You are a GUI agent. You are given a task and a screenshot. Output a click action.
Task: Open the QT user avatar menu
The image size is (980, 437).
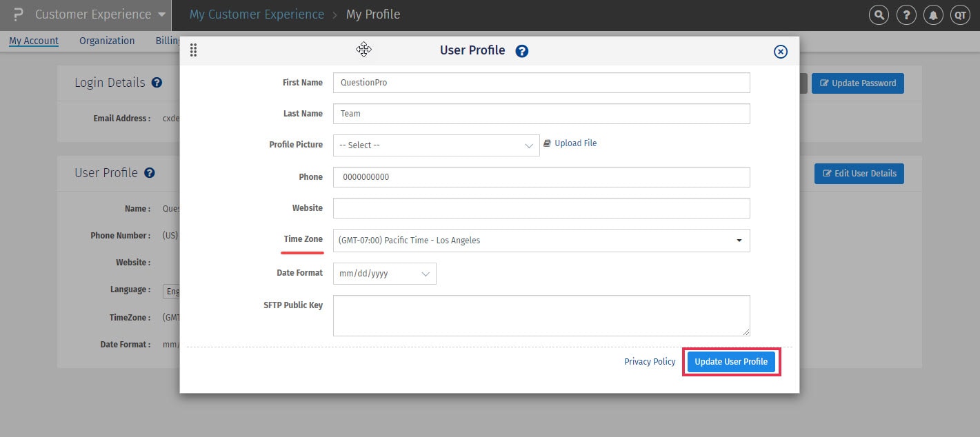tap(960, 14)
